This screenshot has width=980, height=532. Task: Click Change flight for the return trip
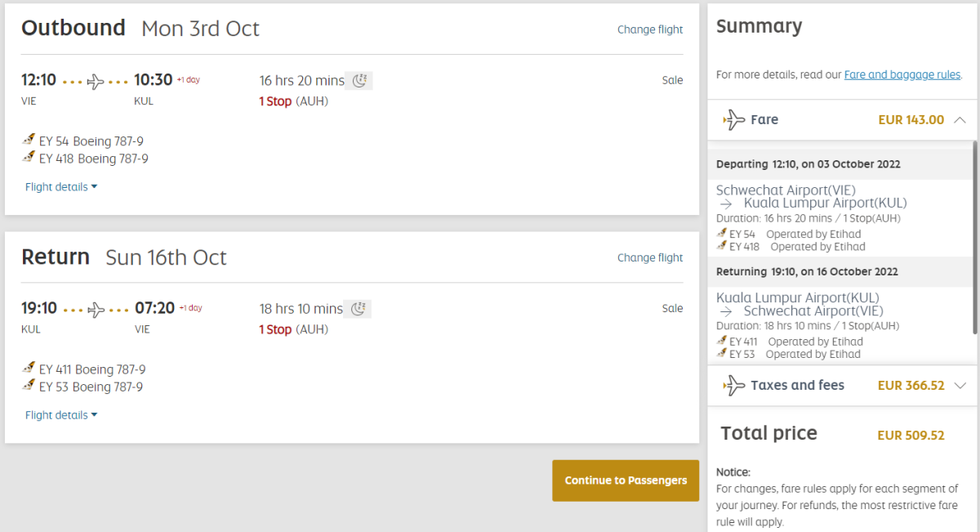[650, 257]
